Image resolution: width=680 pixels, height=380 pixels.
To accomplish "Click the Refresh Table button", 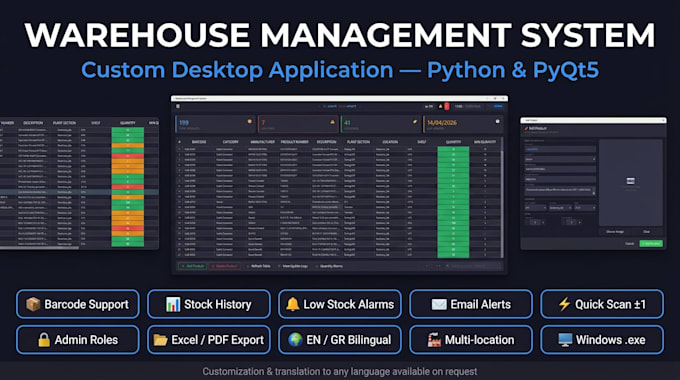I will pyautogui.click(x=258, y=266).
